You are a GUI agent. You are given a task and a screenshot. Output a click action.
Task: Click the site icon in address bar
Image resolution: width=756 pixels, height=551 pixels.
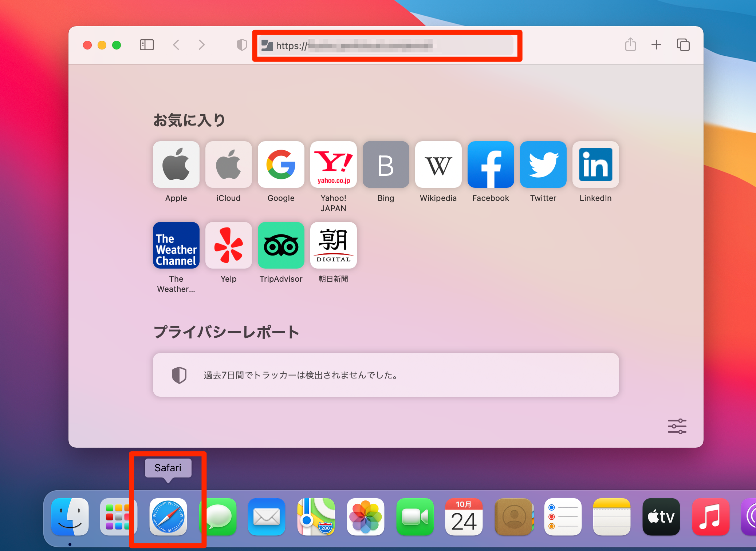[x=267, y=45]
